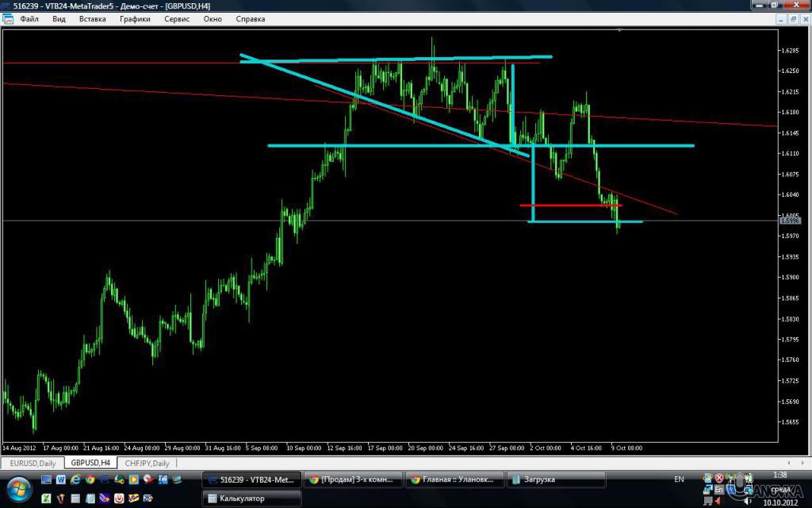Click the 1.6110 price axis label
812x508 pixels.
point(789,153)
